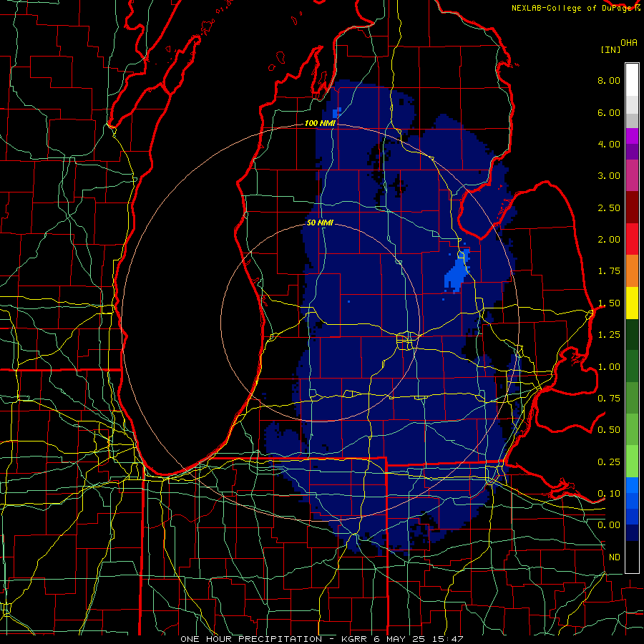Pick the bright red swatch in the color scale
Screen dimensions: 644x644
click(x=632, y=240)
